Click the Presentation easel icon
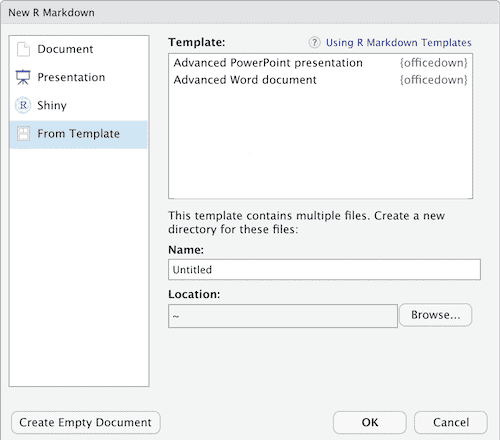 coord(23,77)
